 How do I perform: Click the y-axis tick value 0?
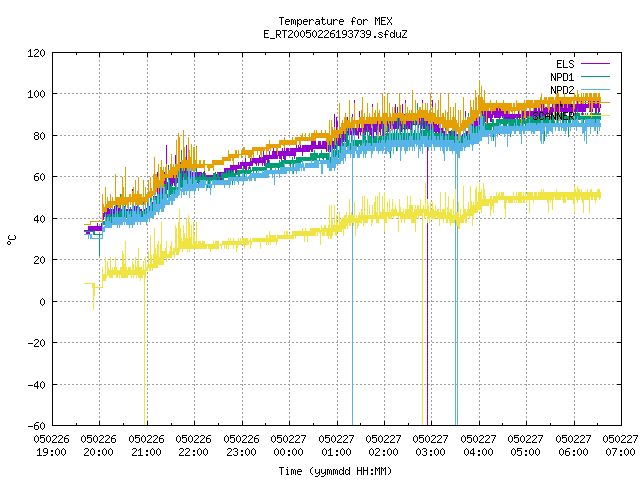(42, 302)
